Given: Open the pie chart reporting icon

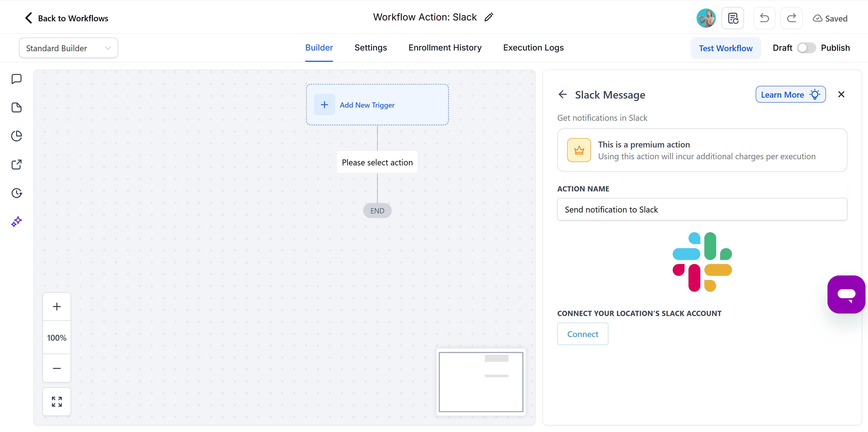Looking at the screenshot, I should 16,136.
